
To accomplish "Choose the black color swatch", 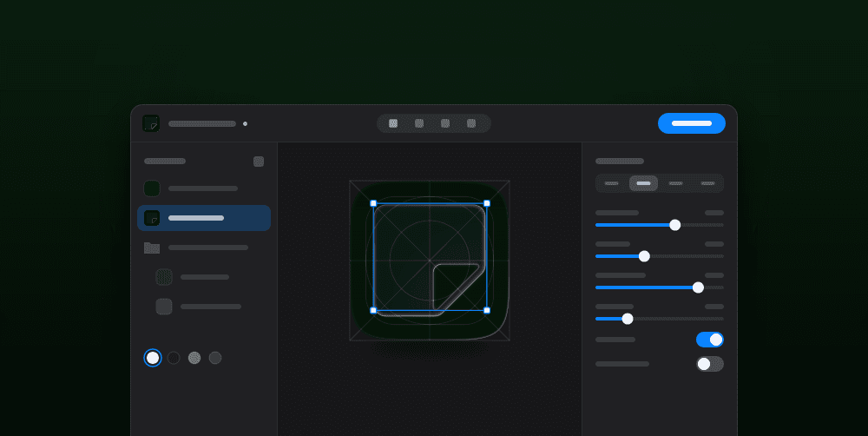I will 174,358.
